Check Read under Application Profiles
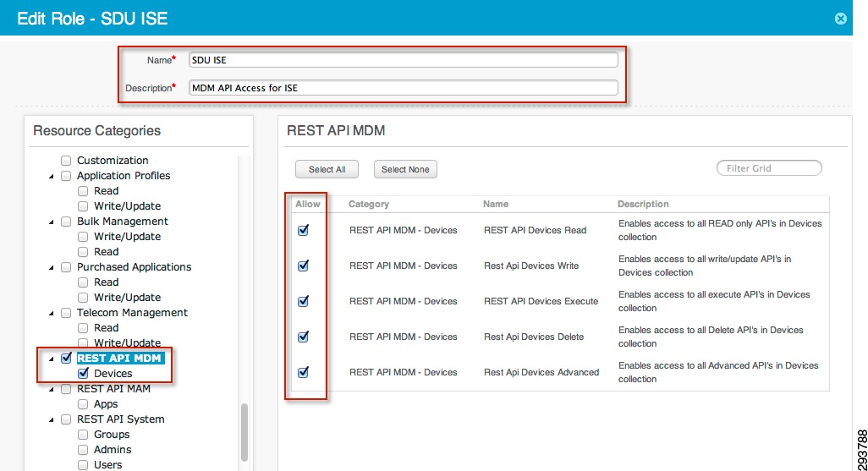The height and width of the screenshot is (471, 868). 82,191
